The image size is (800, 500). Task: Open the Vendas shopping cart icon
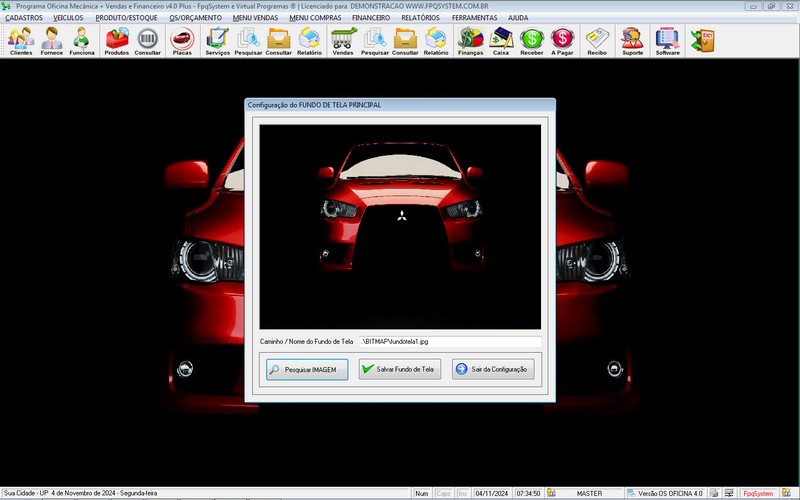coord(343,40)
